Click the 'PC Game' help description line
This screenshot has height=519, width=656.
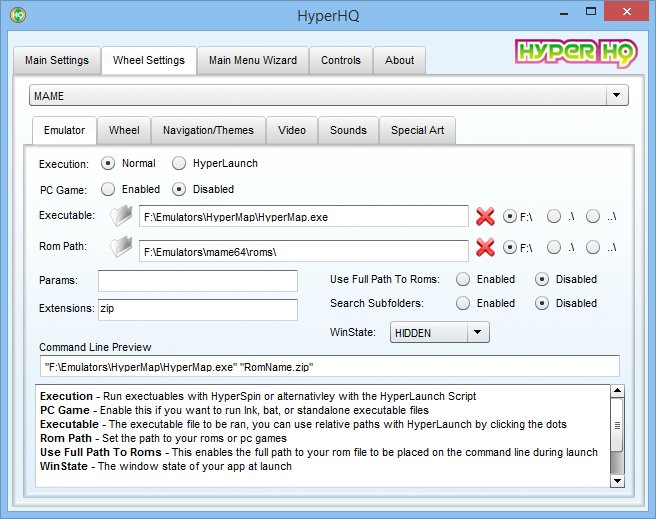[x=234, y=410]
